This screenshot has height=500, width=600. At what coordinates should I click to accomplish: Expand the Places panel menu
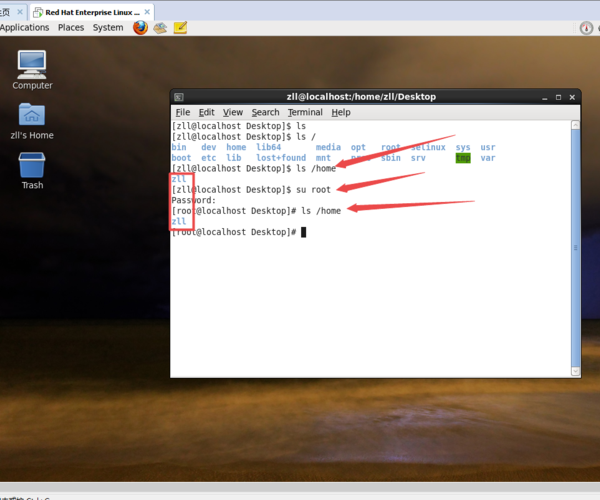click(71, 27)
